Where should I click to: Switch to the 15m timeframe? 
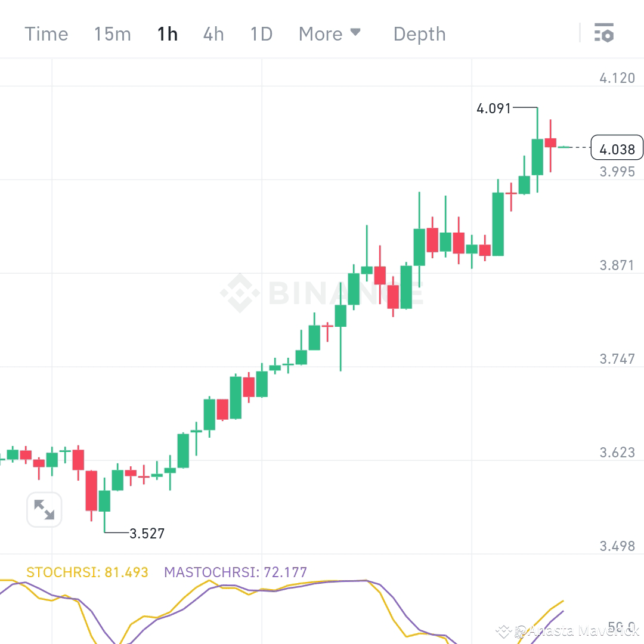(112, 34)
